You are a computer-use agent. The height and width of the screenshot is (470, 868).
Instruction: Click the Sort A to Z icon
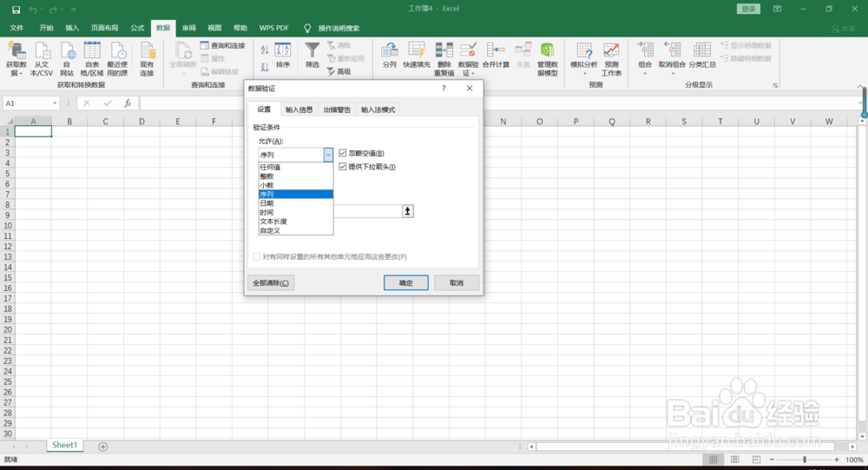click(x=265, y=50)
